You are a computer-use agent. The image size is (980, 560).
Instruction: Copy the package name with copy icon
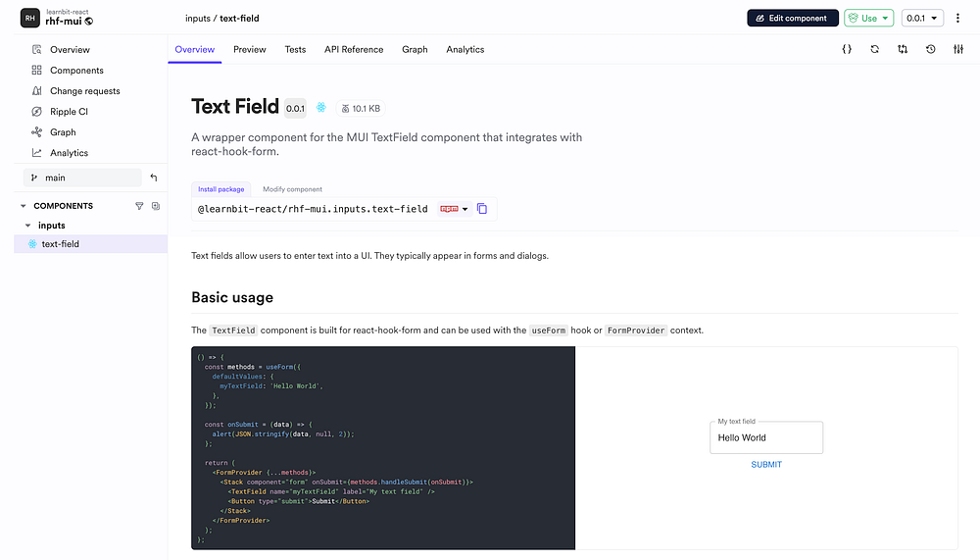[x=482, y=209]
